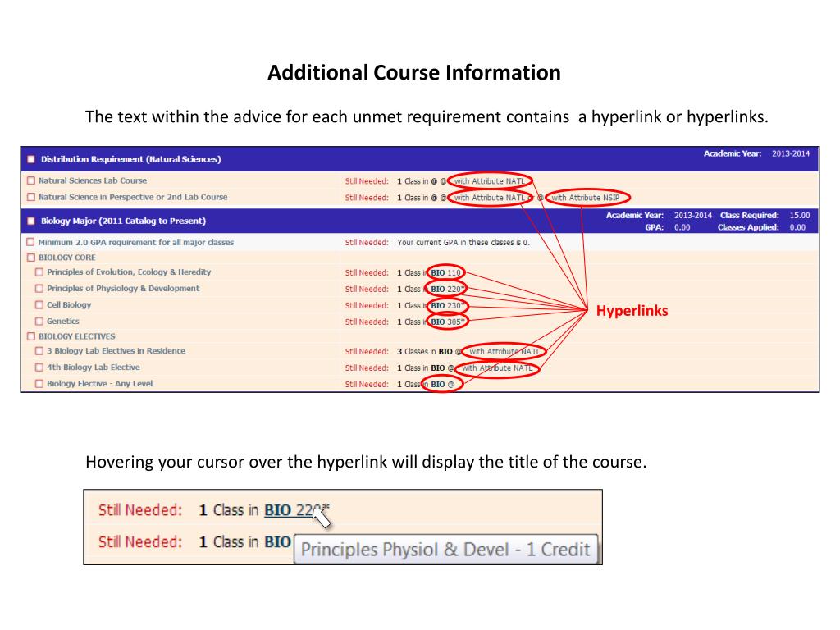Open BIO @ link for Biology Elective Any Level
The height and width of the screenshot is (630, 840).
pos(442,384)
